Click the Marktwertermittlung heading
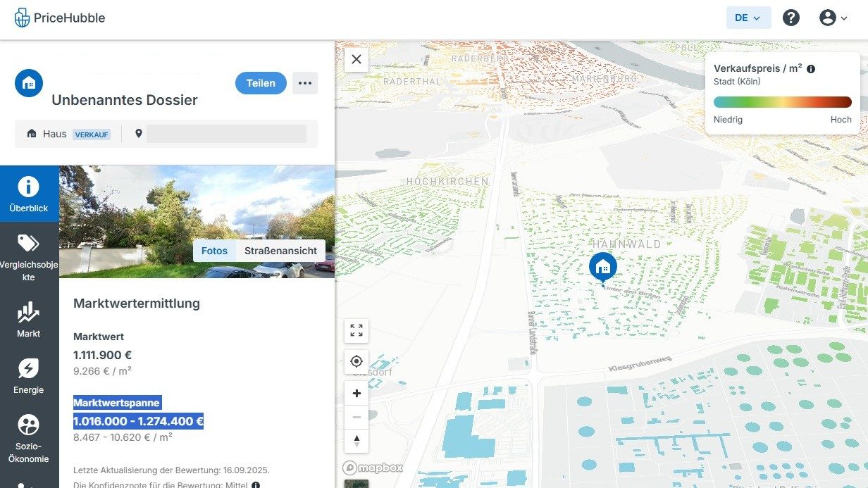 [x=137, y=304]
